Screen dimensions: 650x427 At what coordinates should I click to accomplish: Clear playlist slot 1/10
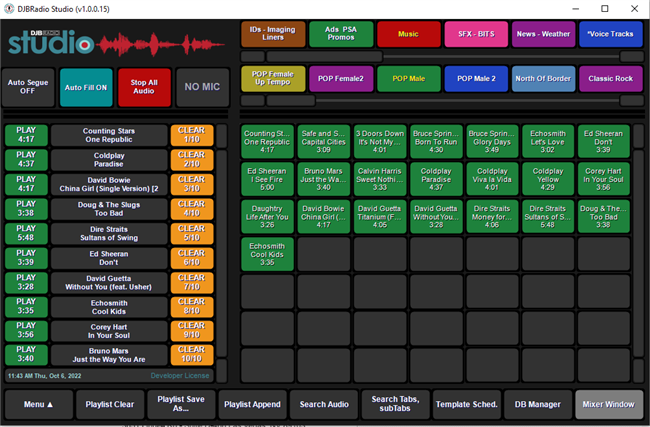(x=192, y=135)
